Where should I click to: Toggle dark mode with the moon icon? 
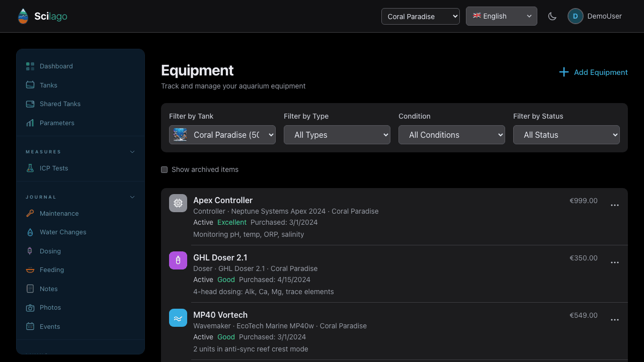pos(552,16)
